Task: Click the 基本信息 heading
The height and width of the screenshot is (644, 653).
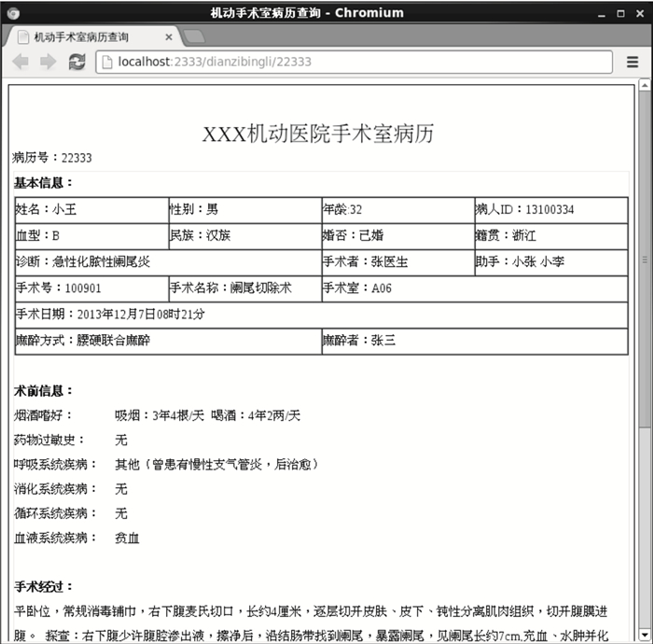Action: [x=43, y=183]
